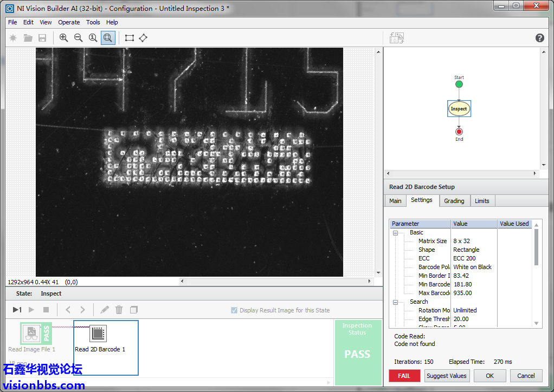Screen dimensions: 554x392
Task: Click the inspection interface toggle icon
Action: [396, 38]
